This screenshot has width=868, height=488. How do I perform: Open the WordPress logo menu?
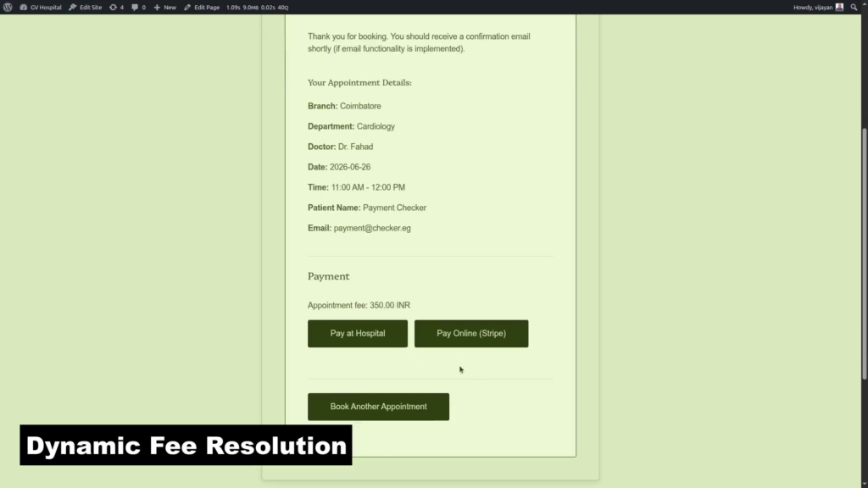(8, 7)
